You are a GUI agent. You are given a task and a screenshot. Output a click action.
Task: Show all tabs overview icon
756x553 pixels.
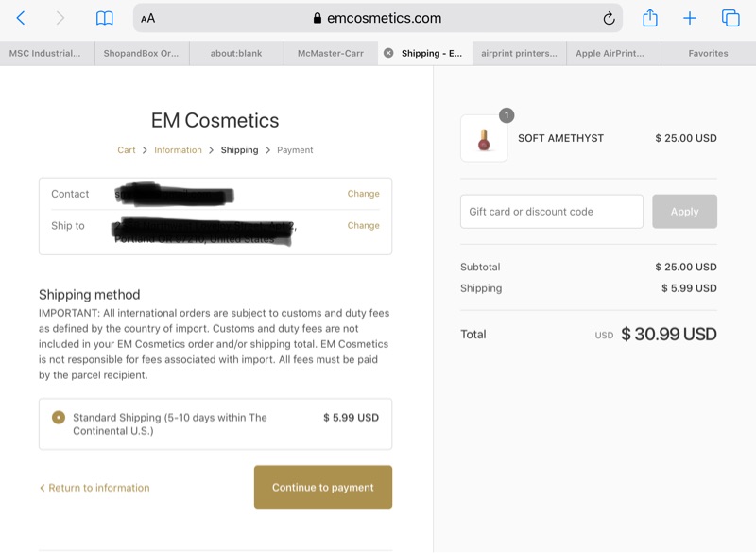(730, 18)
